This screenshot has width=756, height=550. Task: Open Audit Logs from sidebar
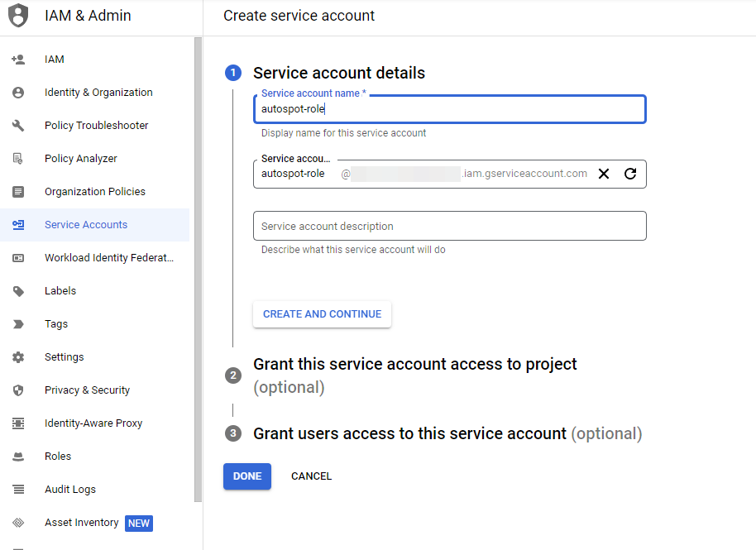69,490
